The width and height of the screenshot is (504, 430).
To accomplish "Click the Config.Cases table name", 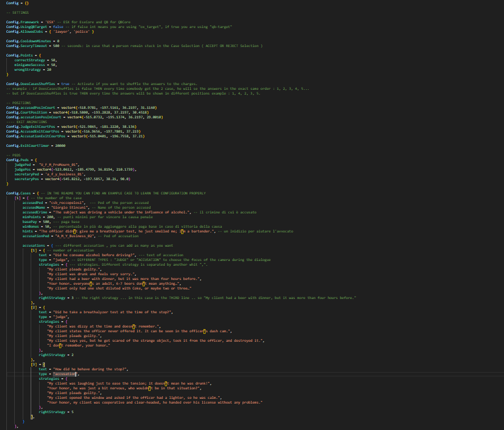I will point(18,193).
